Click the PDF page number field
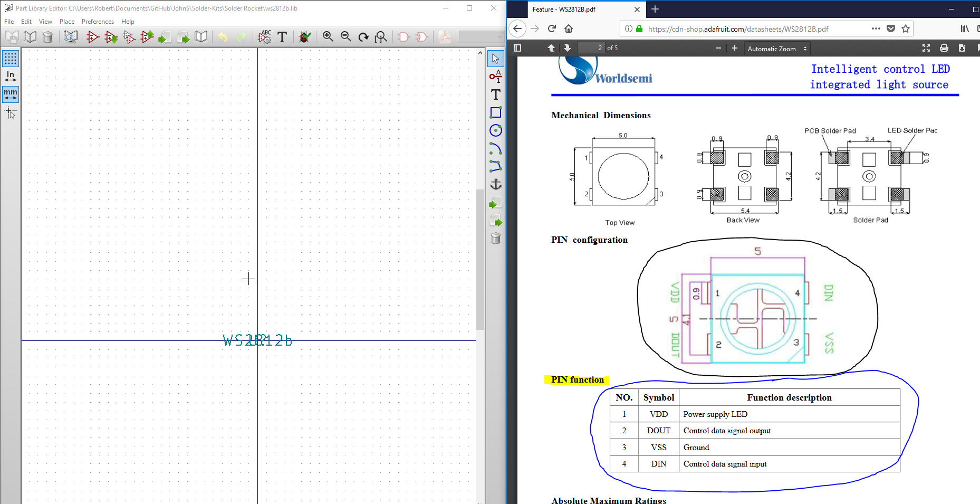The image size is (980, 504). 591,48
